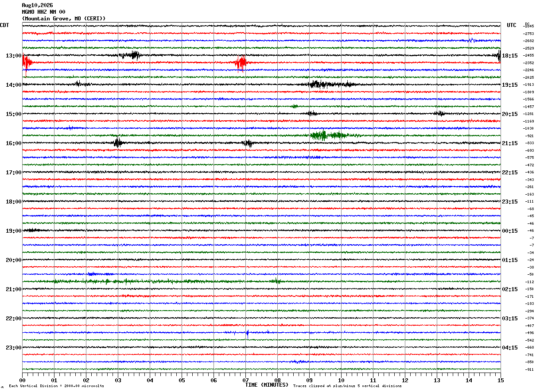Screen dimensions: 536x392
Task: Click the large red burst at trace start
Action: (27, 63)
